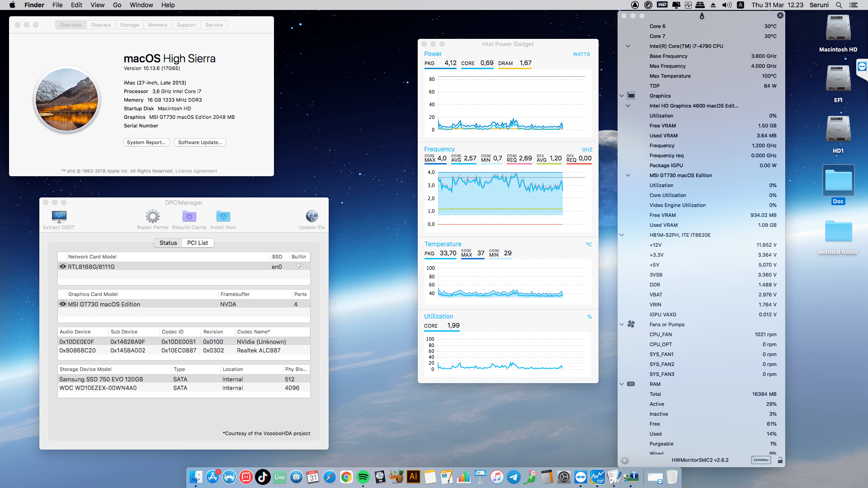This screenshot has height=488, width=868.
Task: Open System Preferences from the Dock
Action: 564,477
